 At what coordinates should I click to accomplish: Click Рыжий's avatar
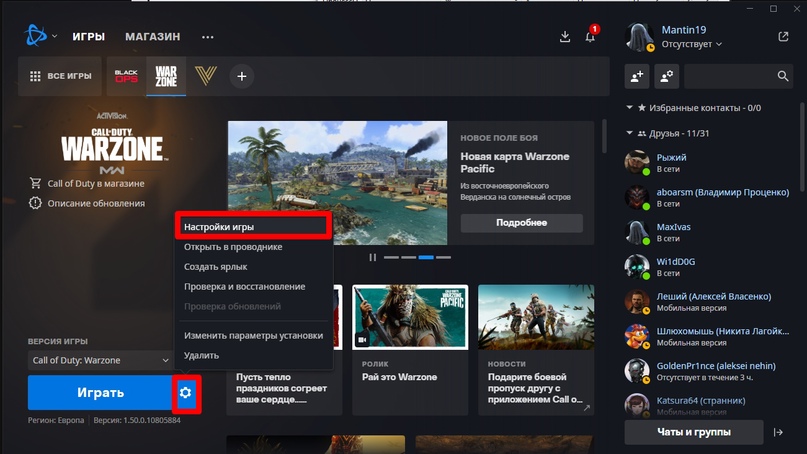point(637,163)
